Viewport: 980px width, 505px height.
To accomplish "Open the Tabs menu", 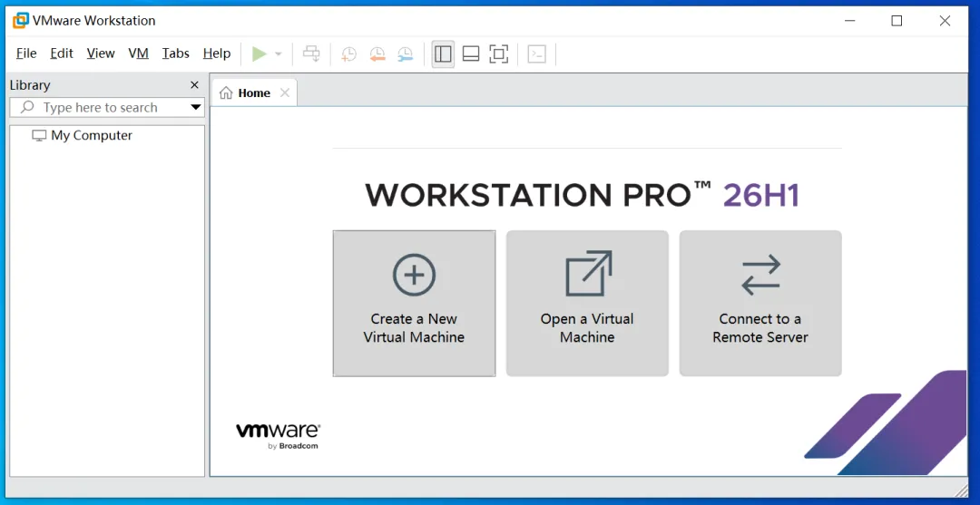I will (x=176, y=53).
